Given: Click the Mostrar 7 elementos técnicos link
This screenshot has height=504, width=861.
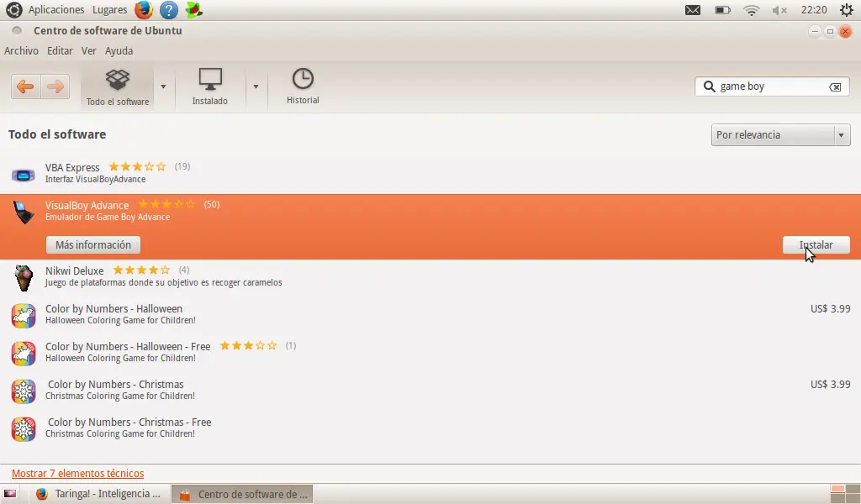Looking at the screenshot, I should pos(78,473).
